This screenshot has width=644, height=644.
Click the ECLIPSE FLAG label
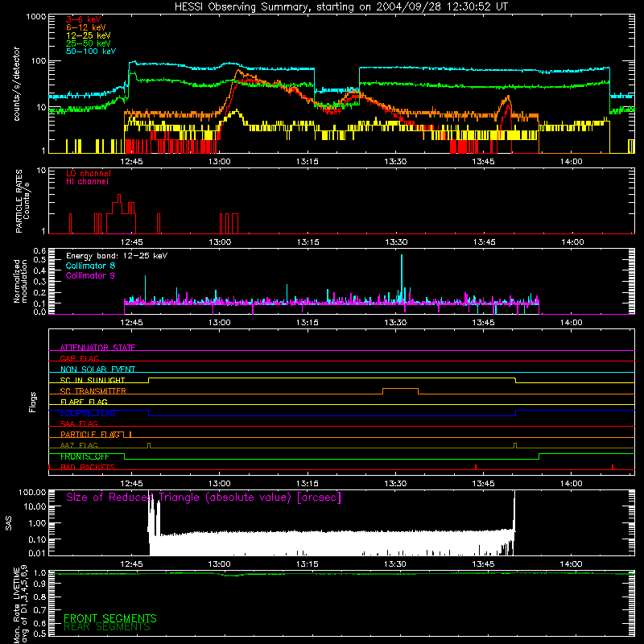tap(88, 413)
